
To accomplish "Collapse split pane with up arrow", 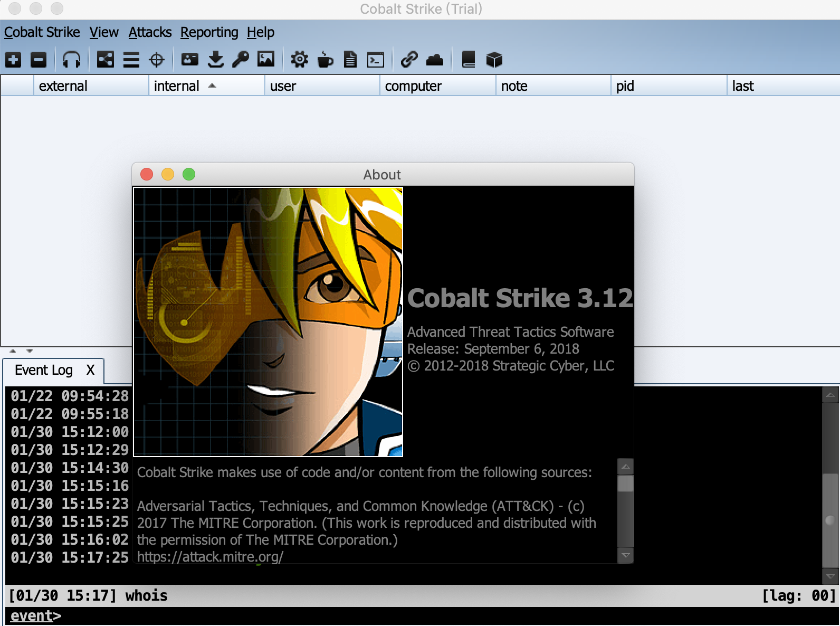I will [13, 350].
